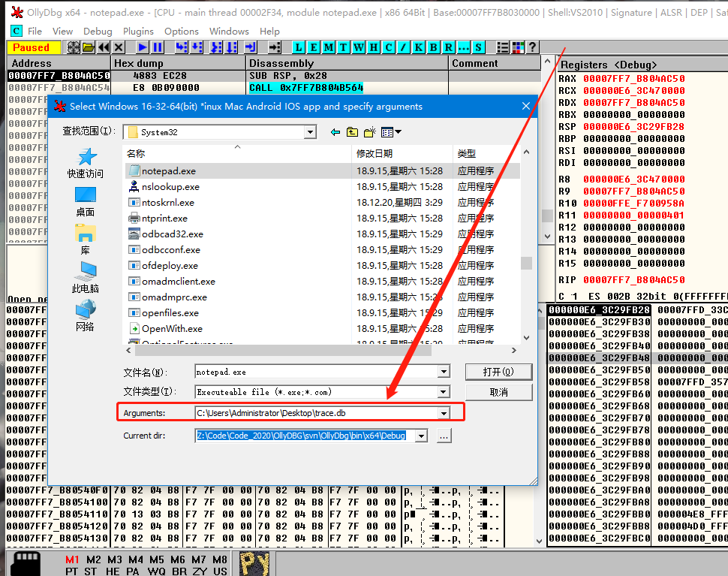Open the Log window (L) button

point(299,47)
